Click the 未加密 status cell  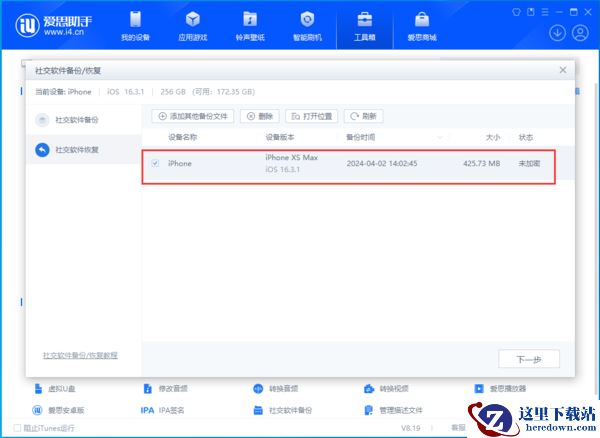coord(529,164)
